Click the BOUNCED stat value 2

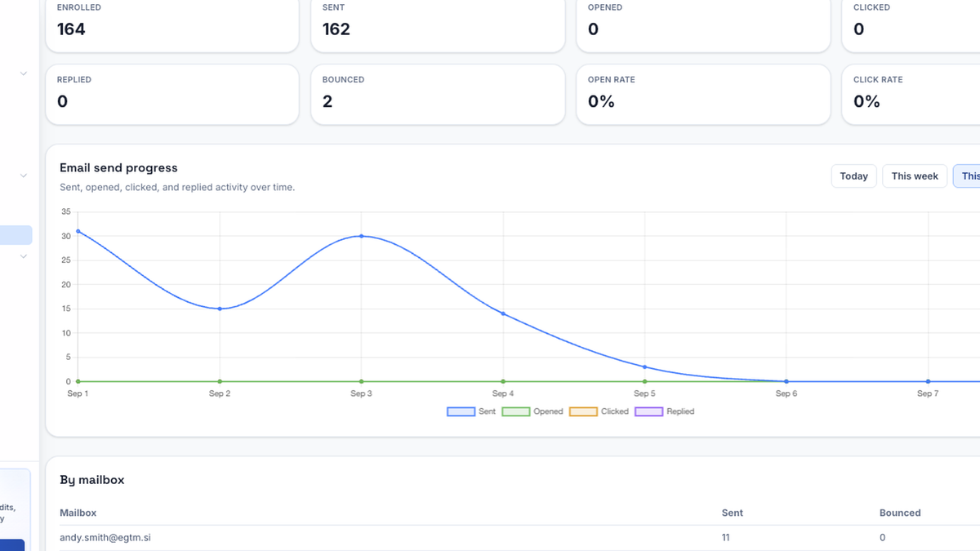click(327, 102)
